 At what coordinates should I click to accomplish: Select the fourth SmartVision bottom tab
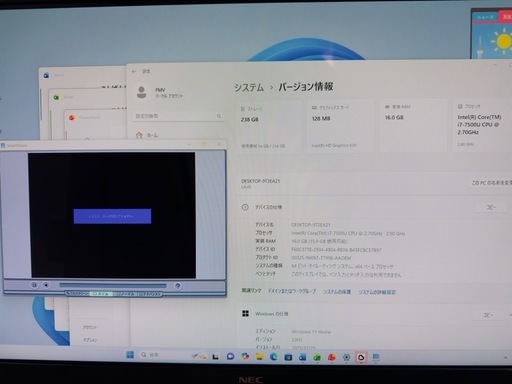coord(149,294)
